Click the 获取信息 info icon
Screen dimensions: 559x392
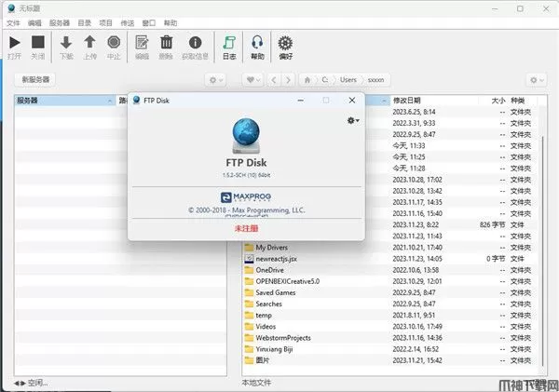pos(195,42)
